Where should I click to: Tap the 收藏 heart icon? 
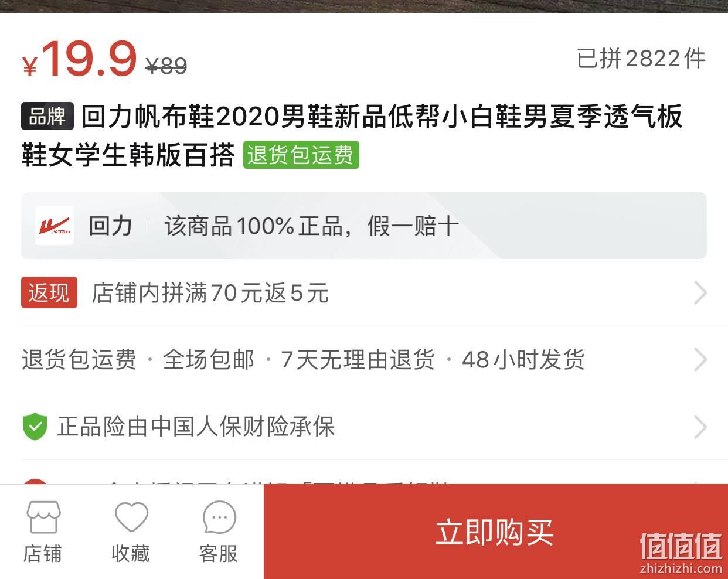click(131, 517)
